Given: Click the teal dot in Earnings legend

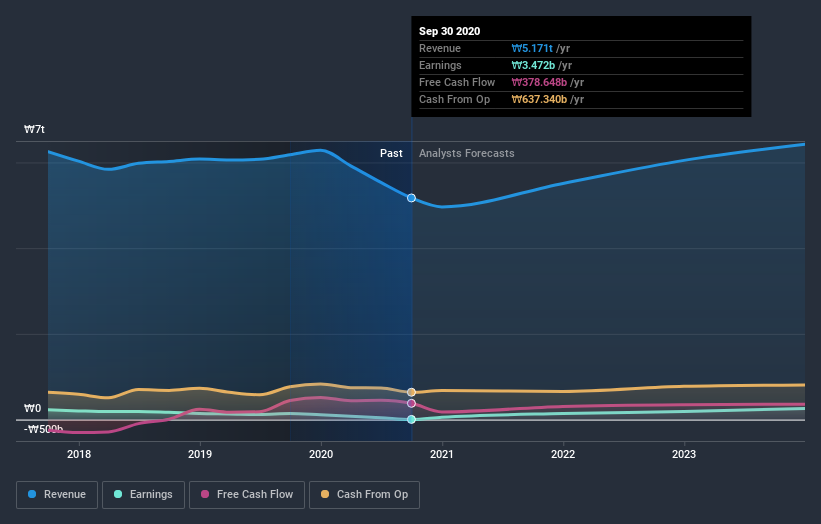Looking at the screenshot, I should tap(118, 494).
